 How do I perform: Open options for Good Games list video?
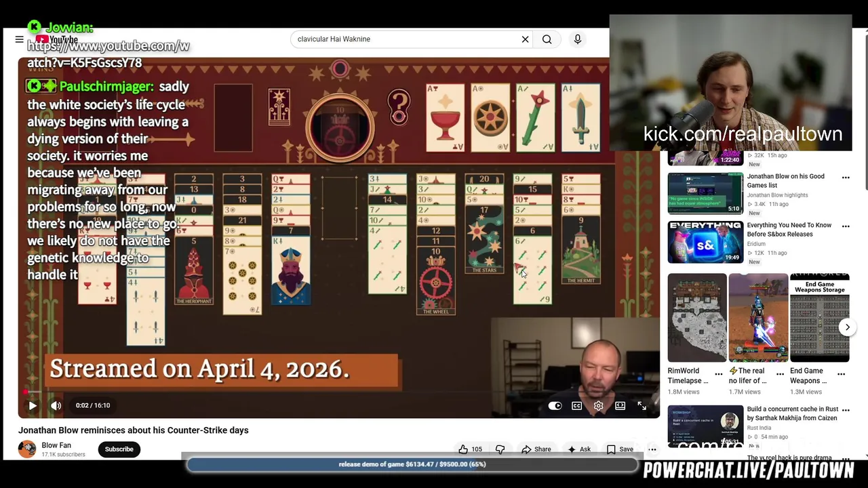coord(846,178)
